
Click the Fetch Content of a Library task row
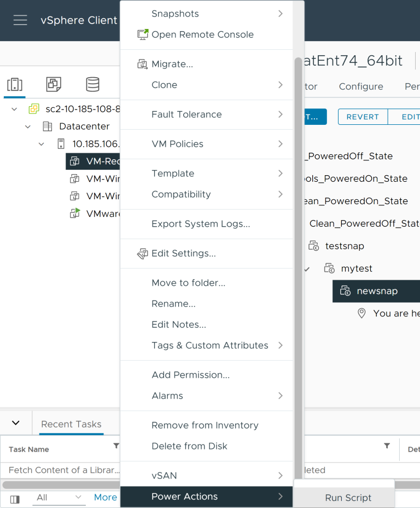64,470
